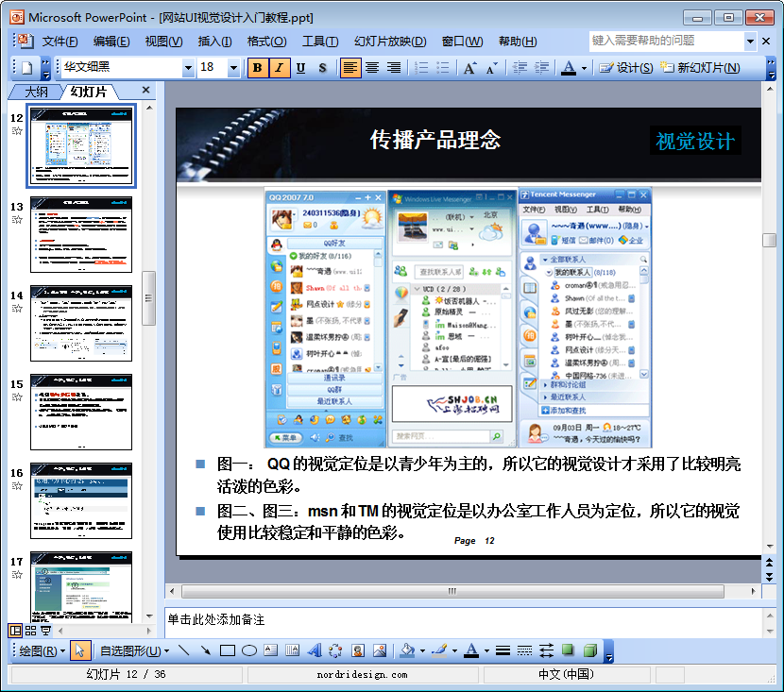Select slide 14 thumbnail
Image resolution: width=784 pixels, height=692 pixels.
pyautogui.click(x=81, y=323)
